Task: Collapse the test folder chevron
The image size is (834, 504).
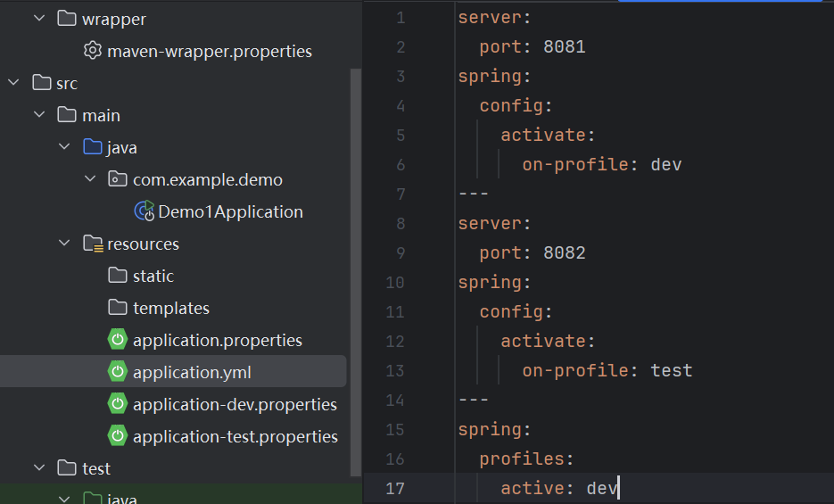Action: (x=39, y=468)
